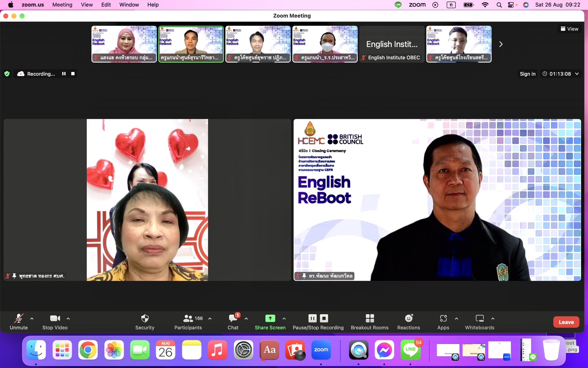Open Zoom icon in the Dock

[x=321, y=350]
